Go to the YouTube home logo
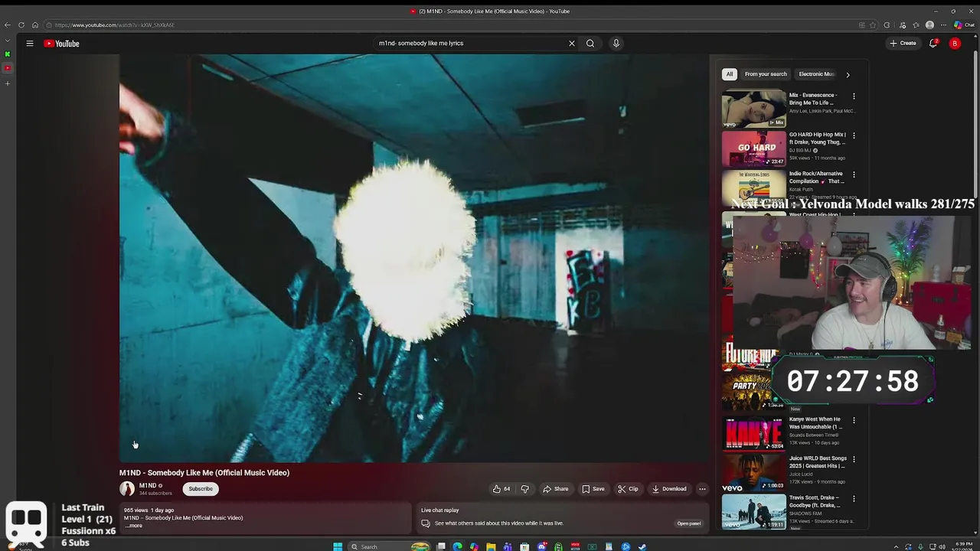Screen dimensions: 980x551 tap(61, 44)
